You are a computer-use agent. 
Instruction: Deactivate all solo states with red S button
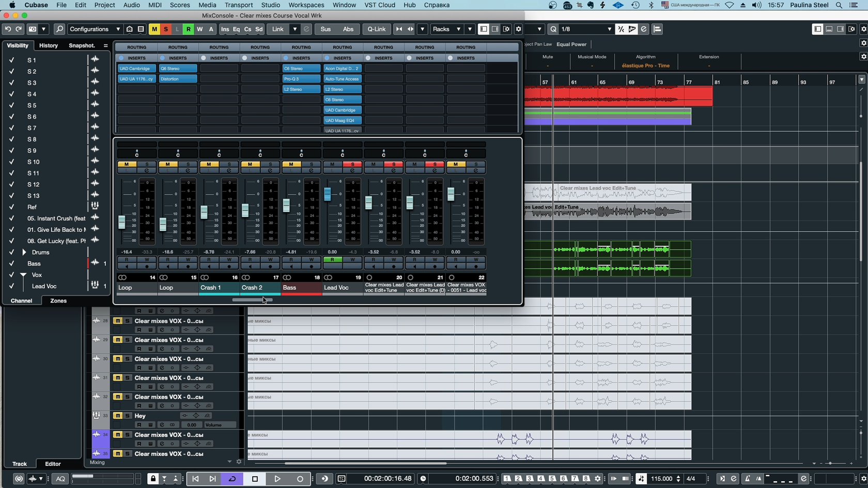coord(166,29)
